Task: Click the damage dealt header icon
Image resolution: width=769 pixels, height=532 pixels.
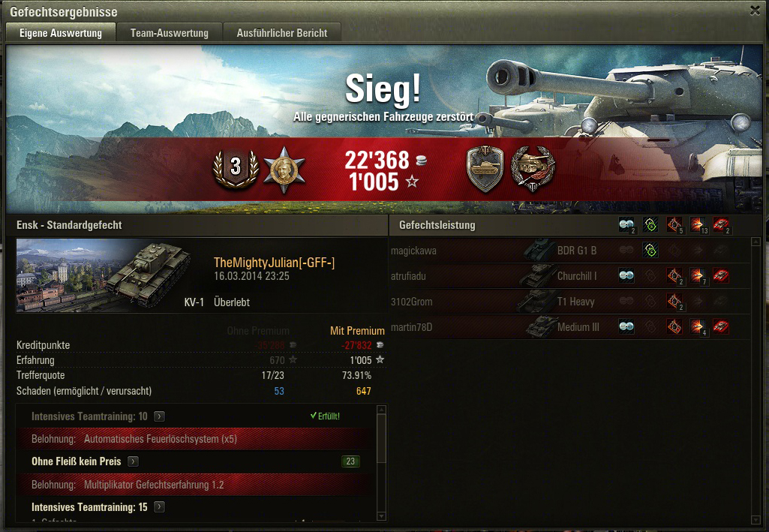Action: (698, 226)
